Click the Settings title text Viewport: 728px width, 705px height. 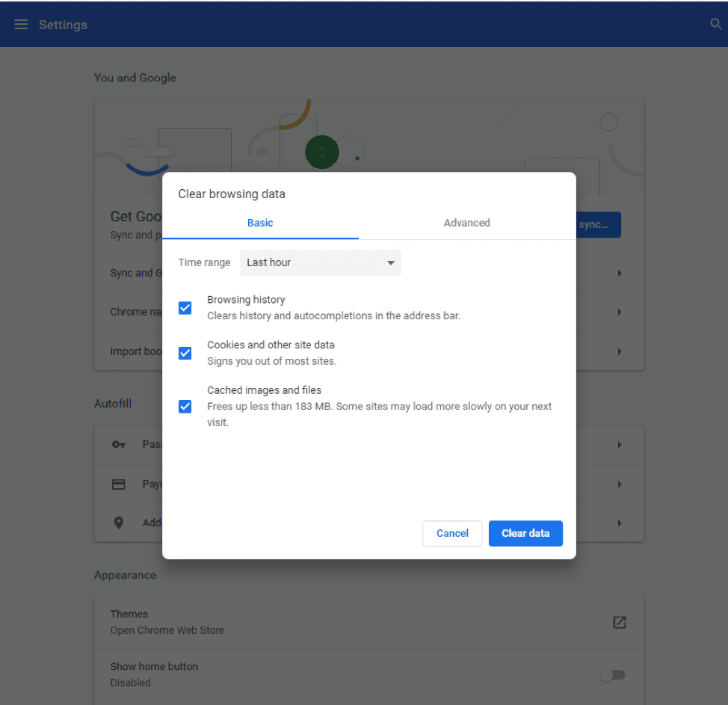[x=63, y=25]
